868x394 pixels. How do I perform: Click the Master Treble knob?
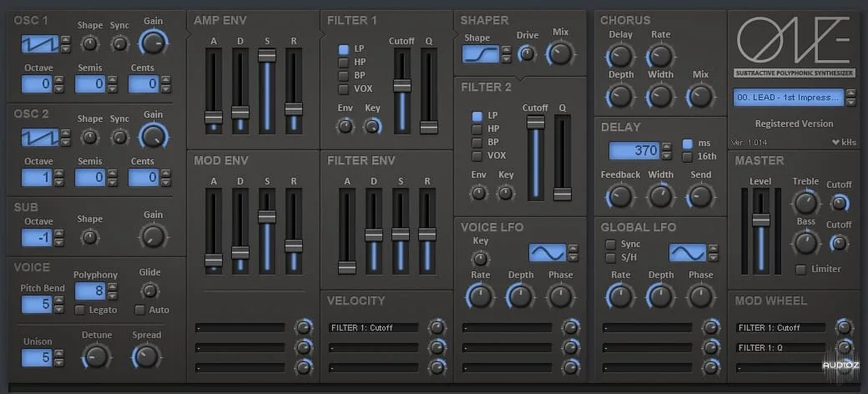pos(805,203)
